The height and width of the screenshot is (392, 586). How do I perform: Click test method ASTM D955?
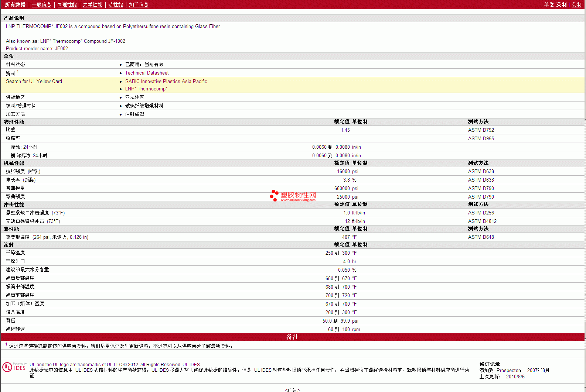click(481, 138)
